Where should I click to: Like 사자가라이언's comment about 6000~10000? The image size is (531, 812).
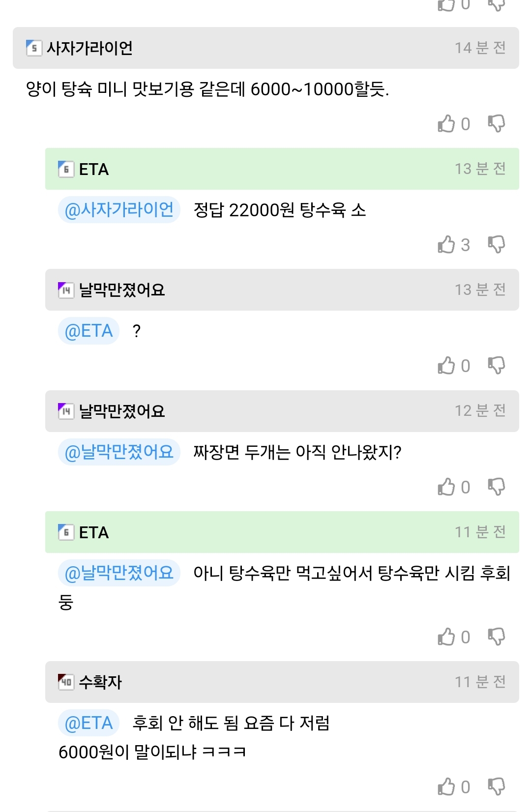[446, 123]
